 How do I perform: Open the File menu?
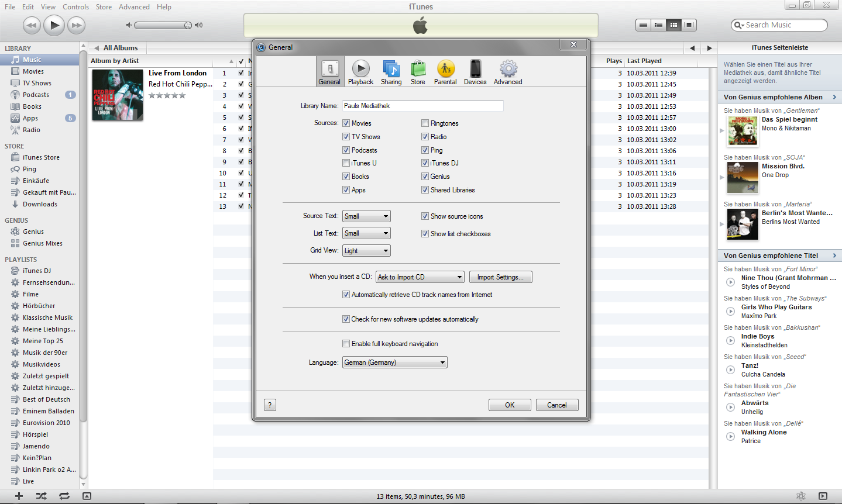pos(10,7)
